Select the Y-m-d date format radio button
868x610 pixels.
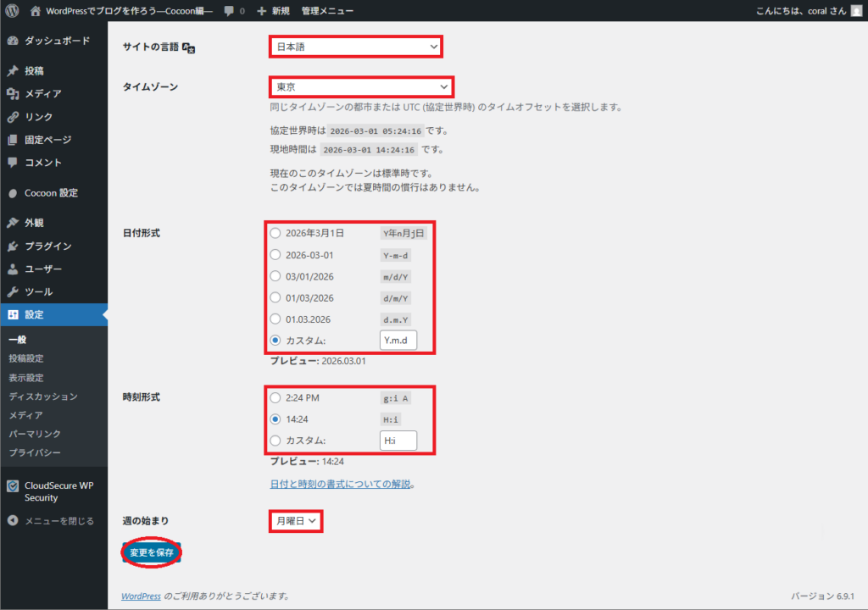pos(275,254)
